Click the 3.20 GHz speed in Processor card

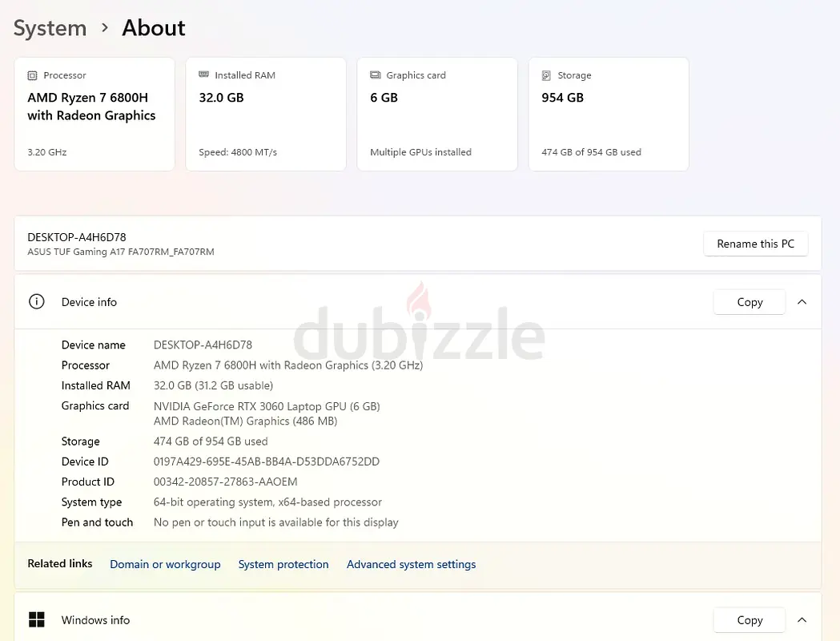pos(47,152)
